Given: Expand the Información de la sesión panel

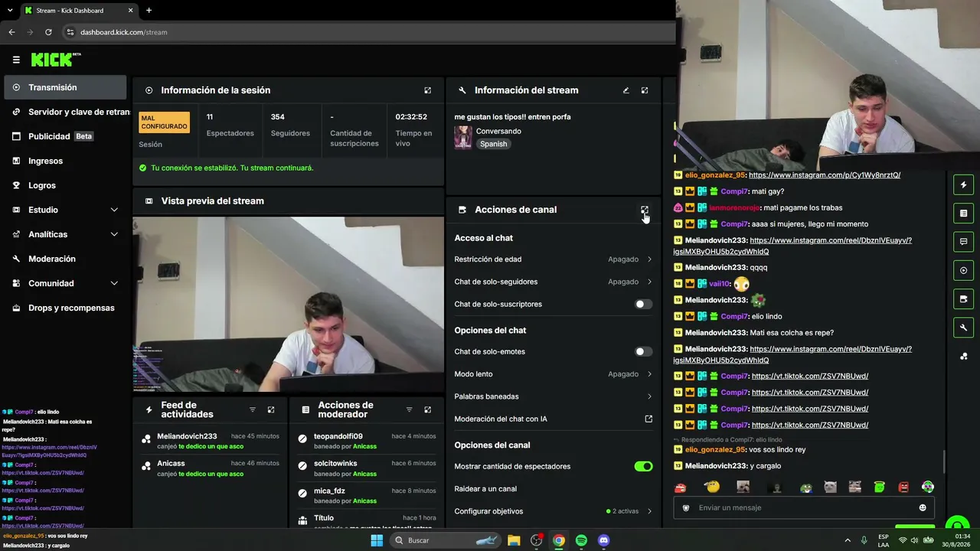Looking at the screenshot, I should pyautogui.click(x=428, y=90).
